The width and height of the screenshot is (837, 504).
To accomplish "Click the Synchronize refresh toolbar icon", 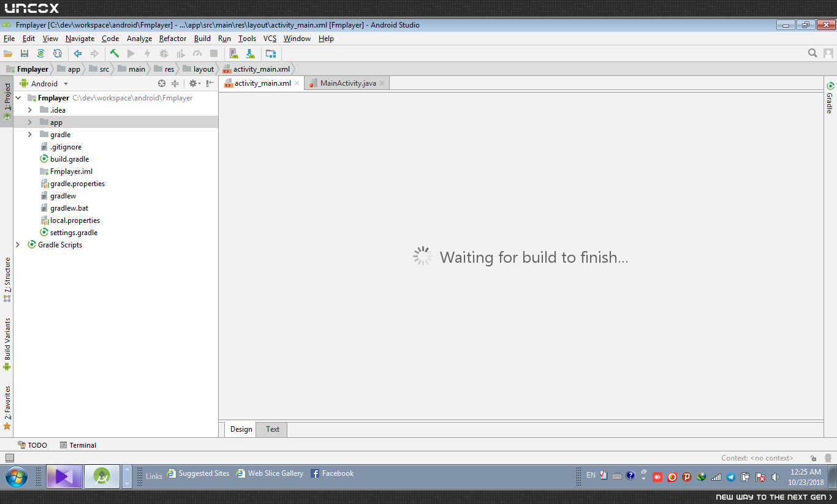I will tap(57, 54).
